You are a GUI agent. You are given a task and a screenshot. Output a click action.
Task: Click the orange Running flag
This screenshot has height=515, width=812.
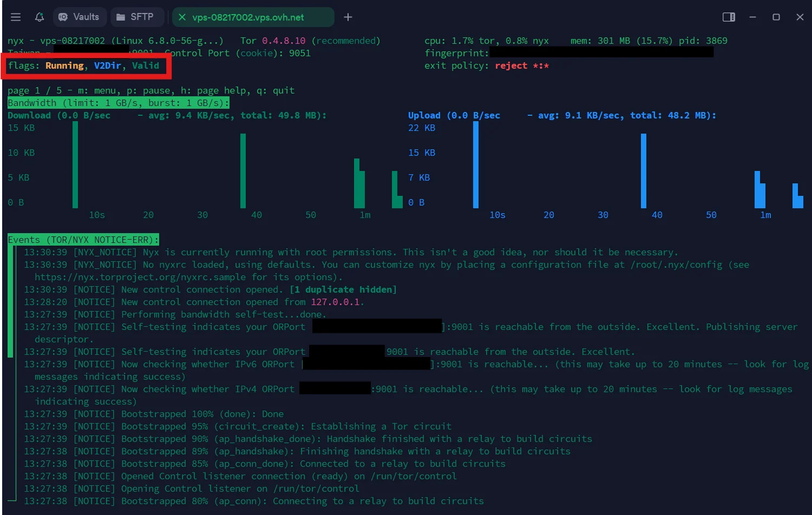coord(64,65)
